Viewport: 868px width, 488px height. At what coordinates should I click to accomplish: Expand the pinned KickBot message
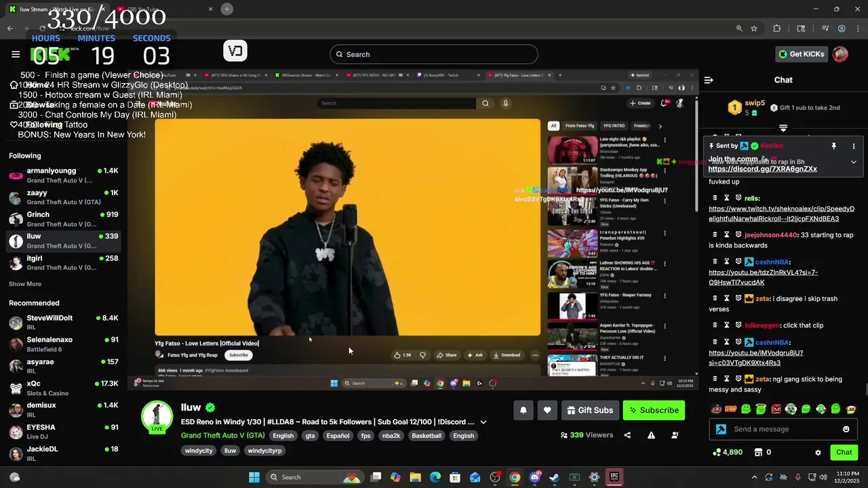(x=854, y=162)
